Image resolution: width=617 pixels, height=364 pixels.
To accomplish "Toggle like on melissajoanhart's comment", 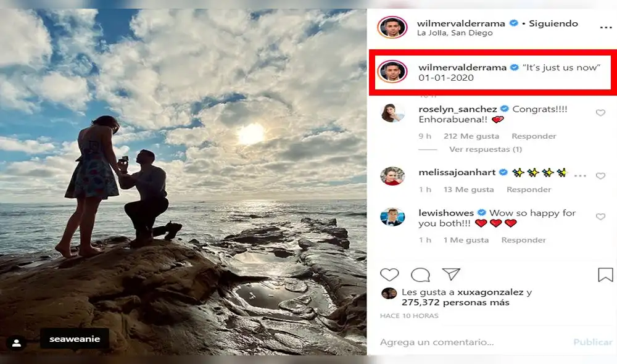I will pyautogui.click(x=600, y=175).
